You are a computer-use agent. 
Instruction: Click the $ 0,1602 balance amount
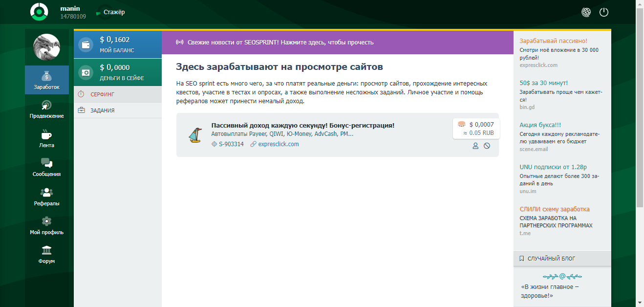[x=115, y=40]
